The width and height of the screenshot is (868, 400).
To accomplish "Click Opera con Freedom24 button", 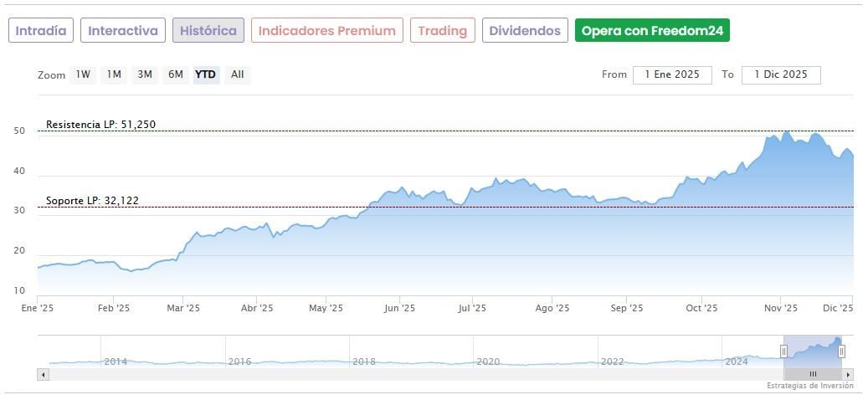I will [652, 31].
